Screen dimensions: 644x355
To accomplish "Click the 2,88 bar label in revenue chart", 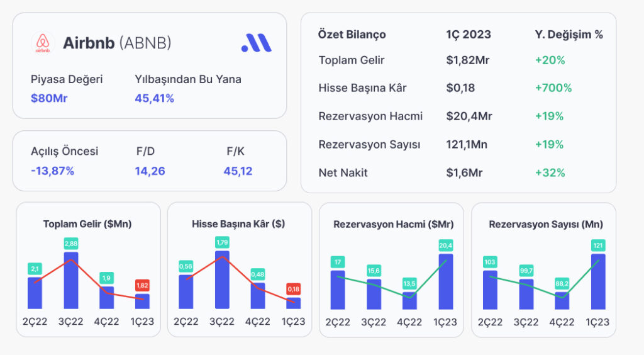I will tap(71, 244).
